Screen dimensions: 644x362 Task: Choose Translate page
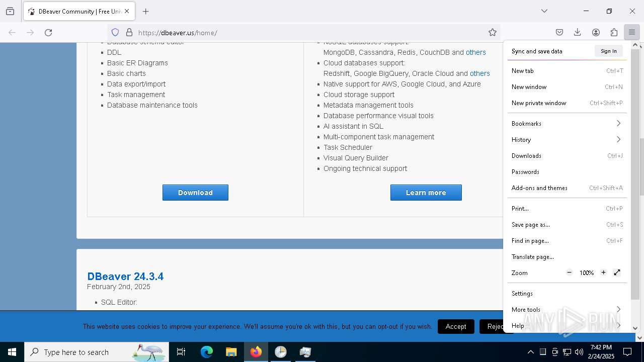567,257
